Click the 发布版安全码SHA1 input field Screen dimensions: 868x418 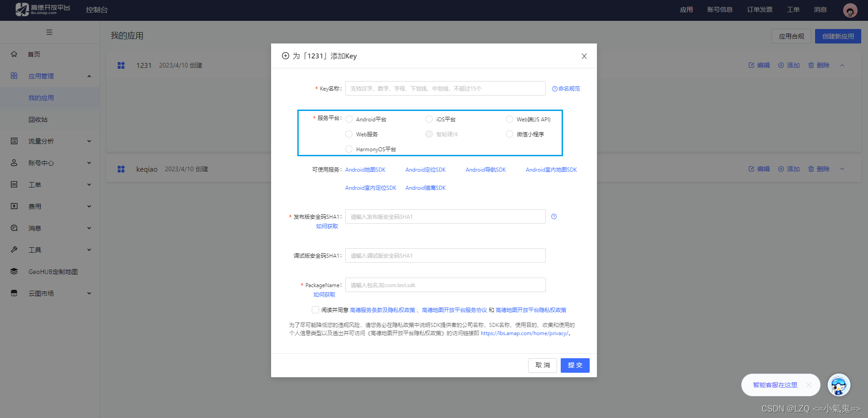tap(445, 216)
